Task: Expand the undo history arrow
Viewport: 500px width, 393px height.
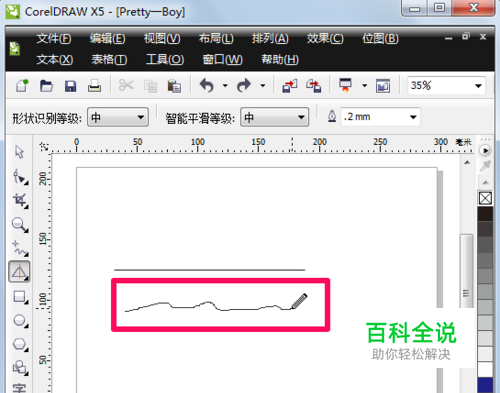Action: click(x=225, y=86)
